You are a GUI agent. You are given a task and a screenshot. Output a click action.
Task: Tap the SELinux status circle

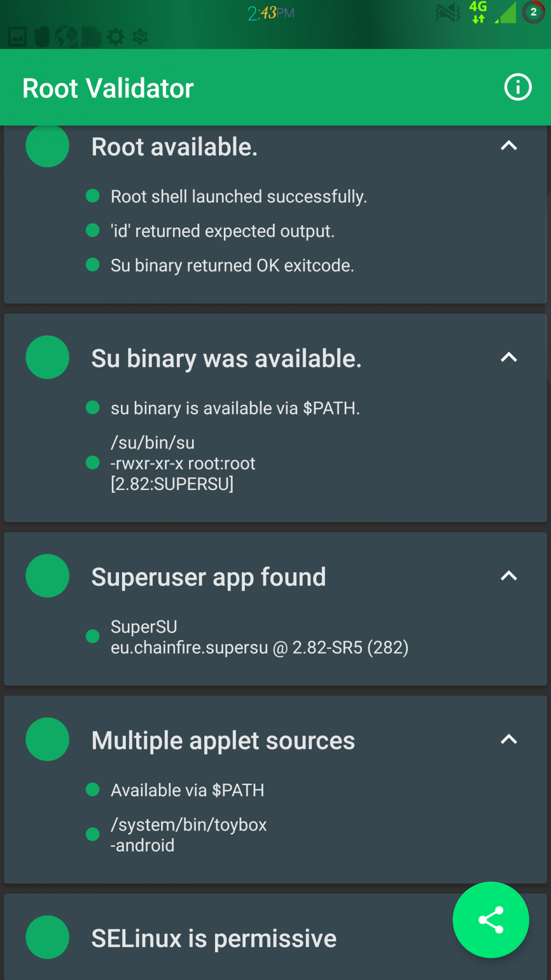pyautogui.click(x=48, y=937)
